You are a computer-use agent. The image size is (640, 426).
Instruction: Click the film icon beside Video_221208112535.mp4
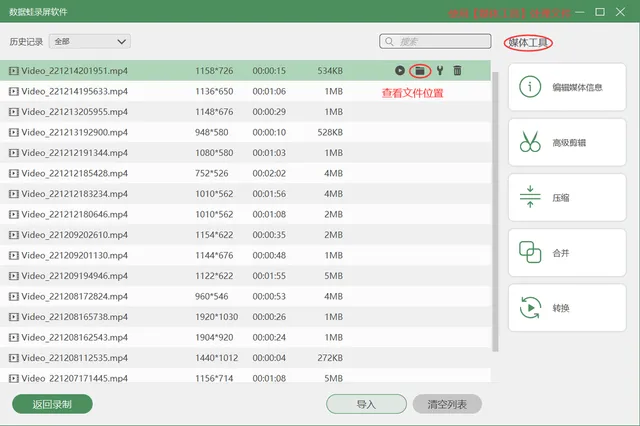[14, 358]
